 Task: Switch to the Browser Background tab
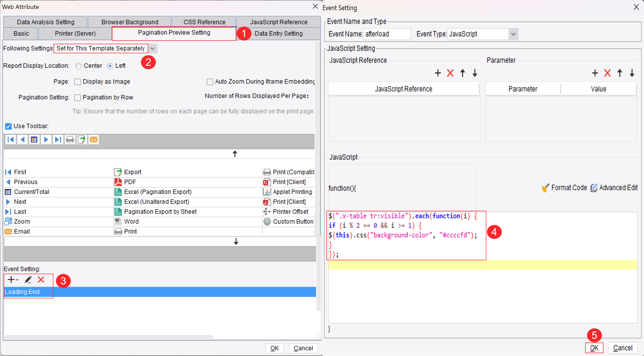click(x=130, y=22)
